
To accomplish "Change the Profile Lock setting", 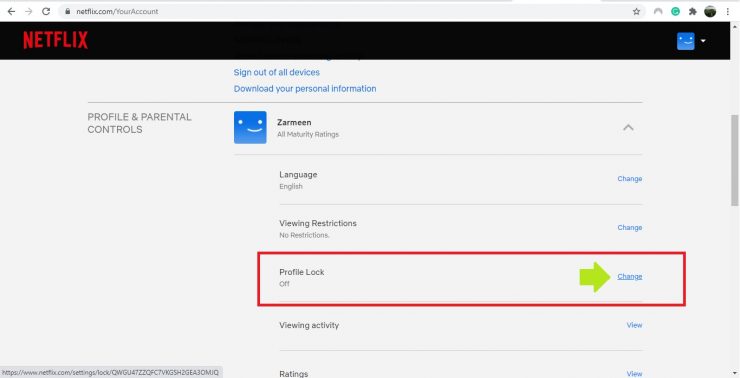I will [630, 277].
